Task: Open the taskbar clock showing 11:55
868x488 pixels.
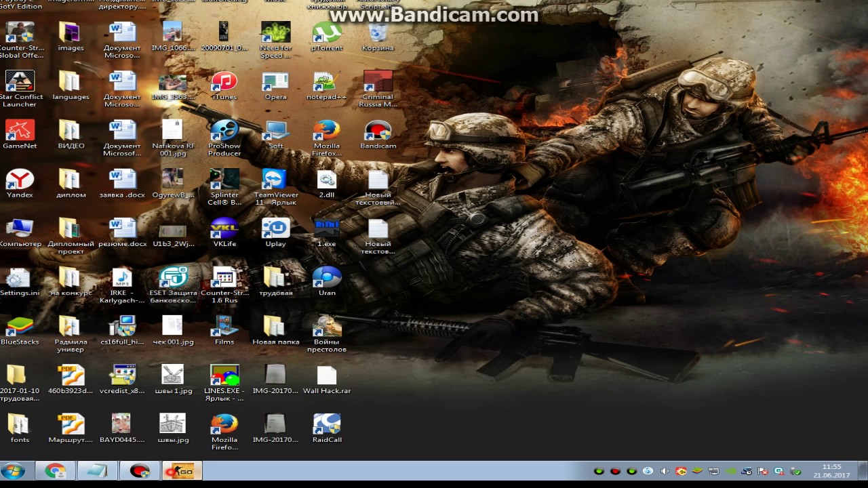Action: (x=831, y=471)
